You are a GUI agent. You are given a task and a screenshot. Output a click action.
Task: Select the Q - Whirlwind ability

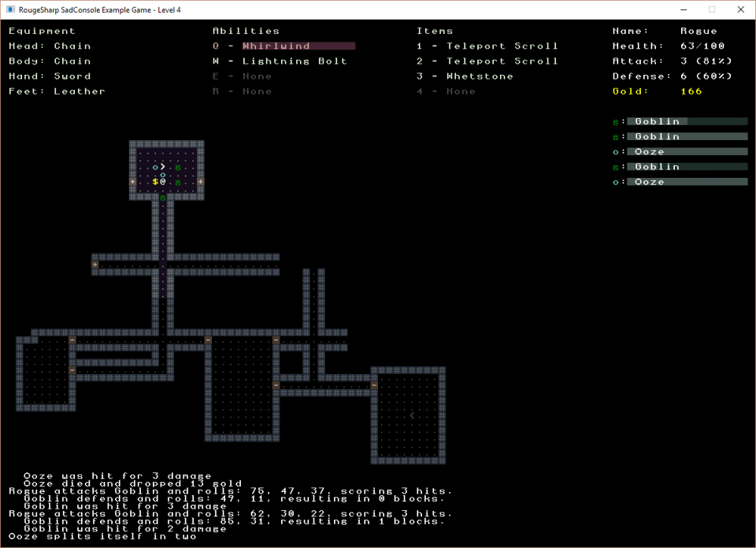pos(284,46)
